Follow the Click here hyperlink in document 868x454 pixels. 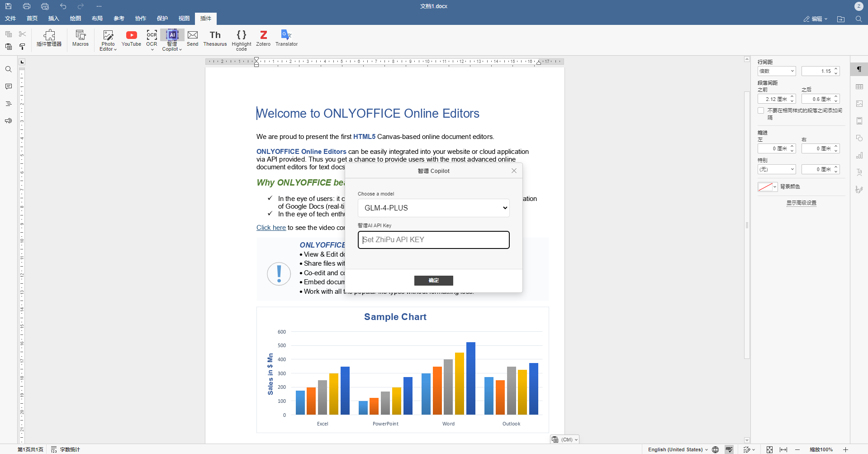click(271, 228)
